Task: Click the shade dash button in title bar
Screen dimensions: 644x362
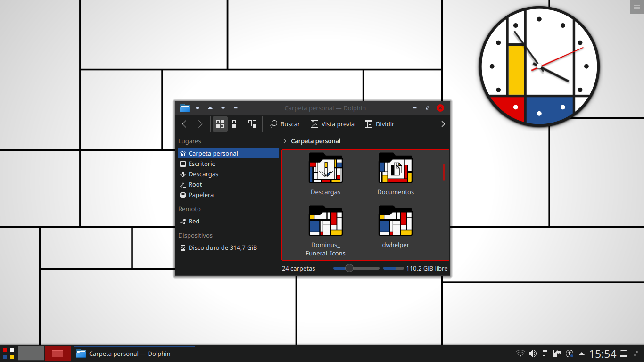Action: point(236,108)
